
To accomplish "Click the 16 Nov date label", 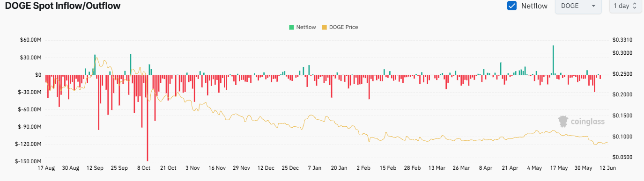I will (x=217, y=168).
